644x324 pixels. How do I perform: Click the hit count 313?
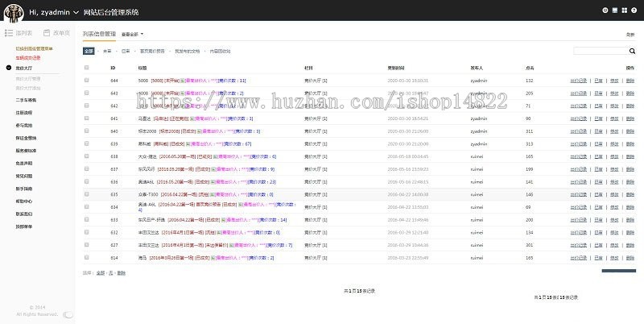pos(529,144)
